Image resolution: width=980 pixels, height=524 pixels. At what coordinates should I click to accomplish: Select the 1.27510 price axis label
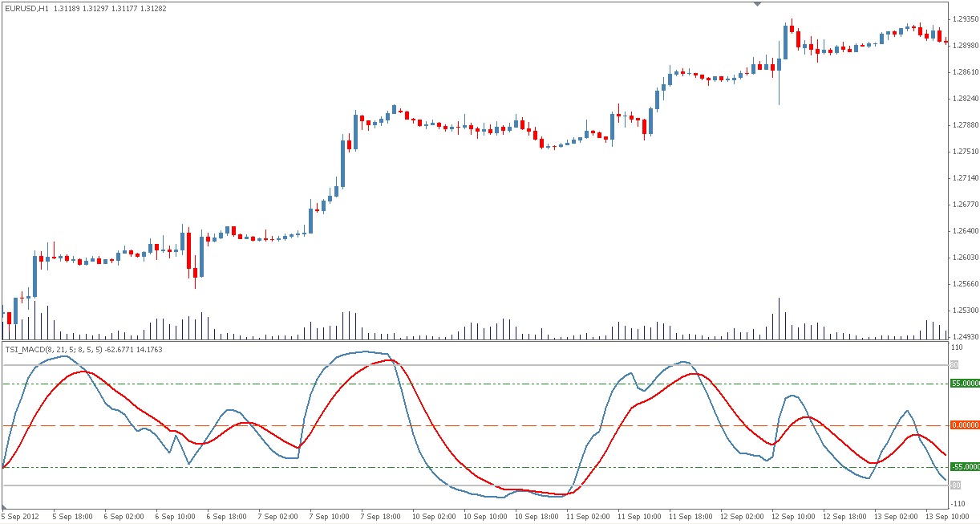click(966, 151)
